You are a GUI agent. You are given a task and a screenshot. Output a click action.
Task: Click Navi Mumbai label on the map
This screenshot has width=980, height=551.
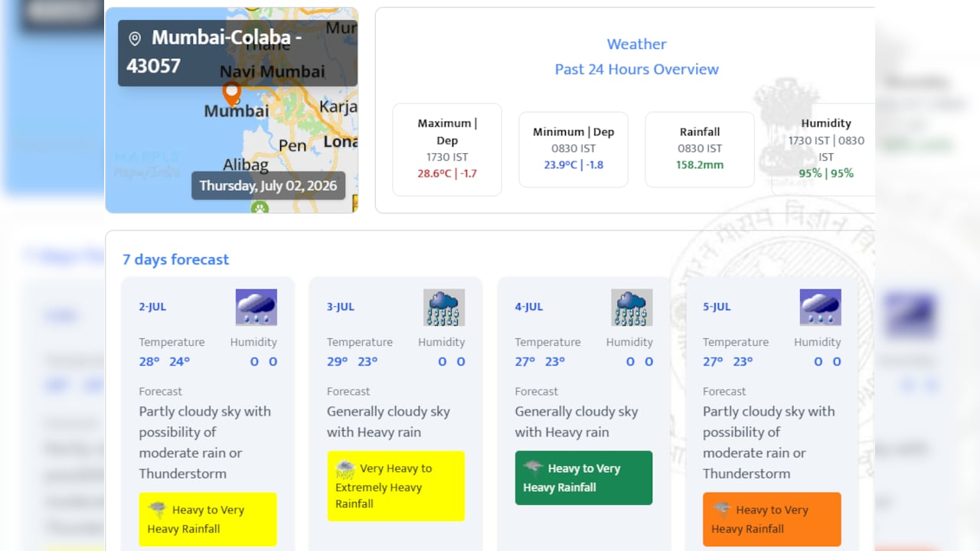(x=273, y=72)
